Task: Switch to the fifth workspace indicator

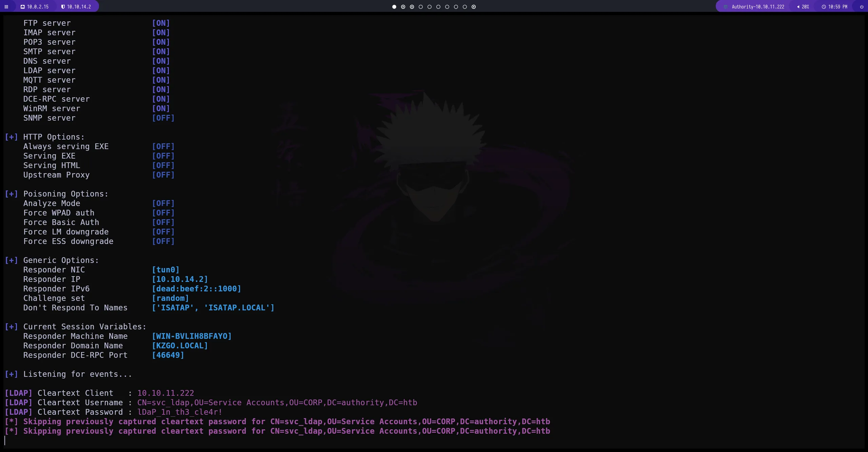Action: 429,7
